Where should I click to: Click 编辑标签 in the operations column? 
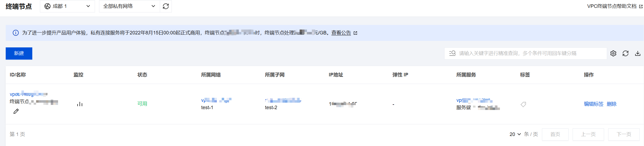(x=594, y=104)
